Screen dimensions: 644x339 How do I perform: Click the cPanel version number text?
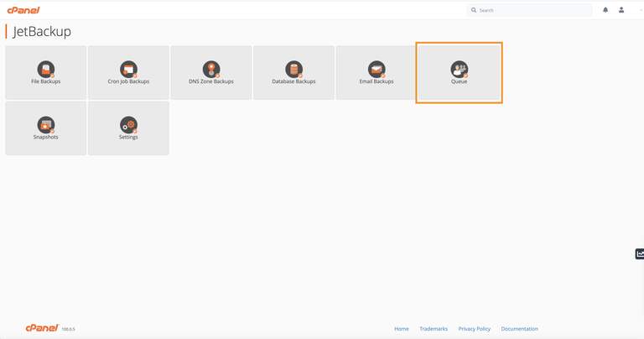tap(68, 329)
